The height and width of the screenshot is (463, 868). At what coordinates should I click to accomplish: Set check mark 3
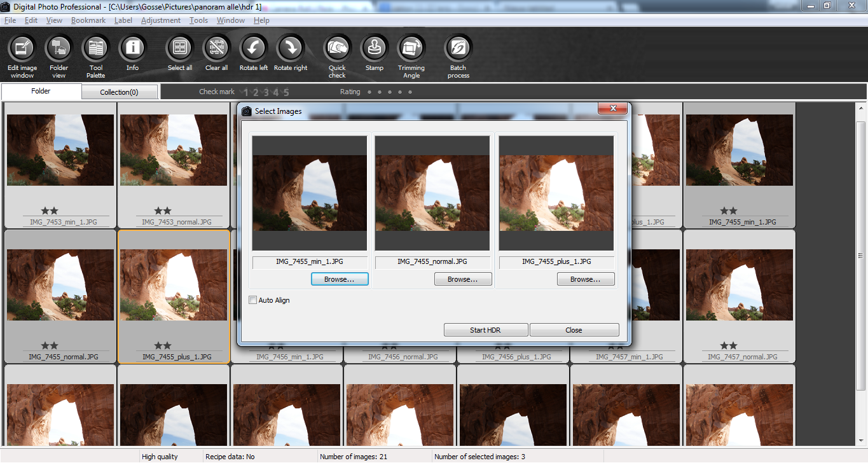(266, 92)
